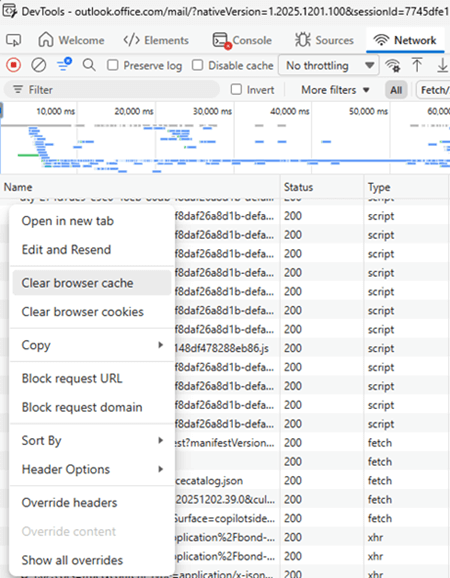Clear the network log icon

38,65
